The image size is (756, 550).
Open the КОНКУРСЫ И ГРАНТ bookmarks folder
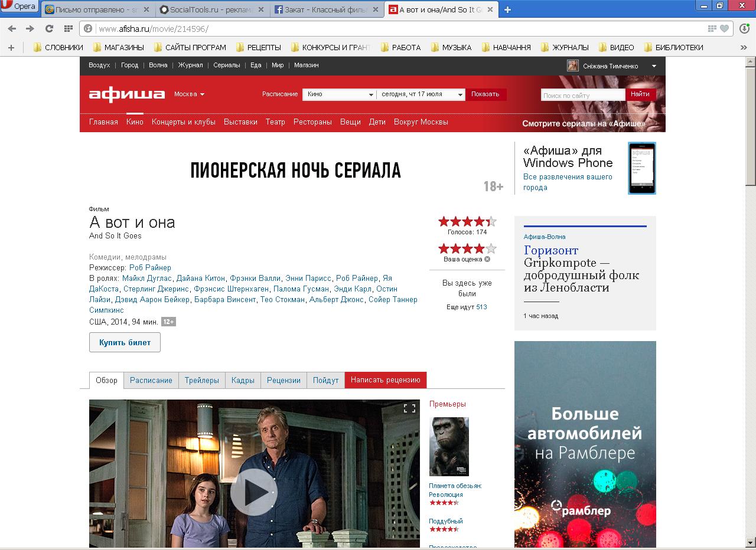click(x=331, y=47)
